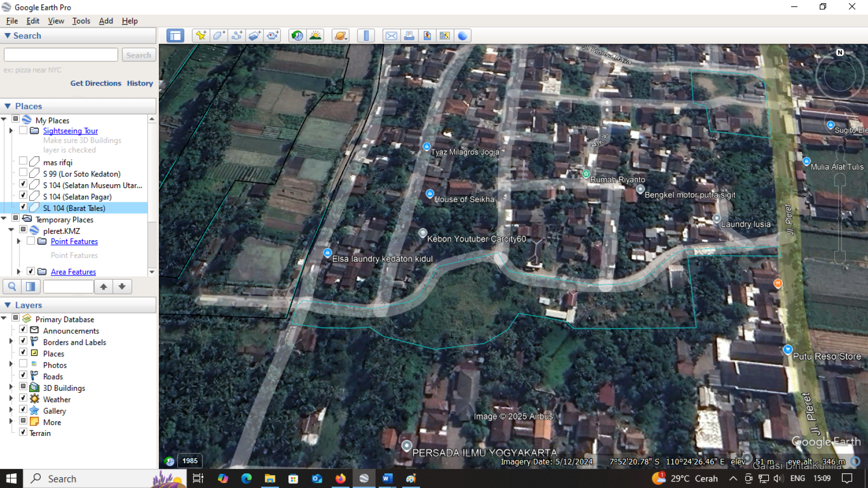Collapse the Places panel triangle
The height and width of the screenshot is (488, 868).
(8, 106)
